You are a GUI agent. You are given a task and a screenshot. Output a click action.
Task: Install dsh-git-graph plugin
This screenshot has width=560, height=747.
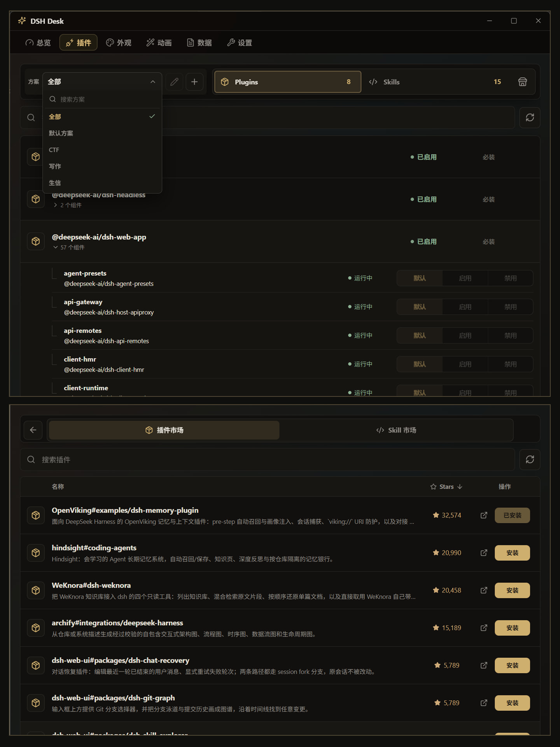tap(512, 703)
